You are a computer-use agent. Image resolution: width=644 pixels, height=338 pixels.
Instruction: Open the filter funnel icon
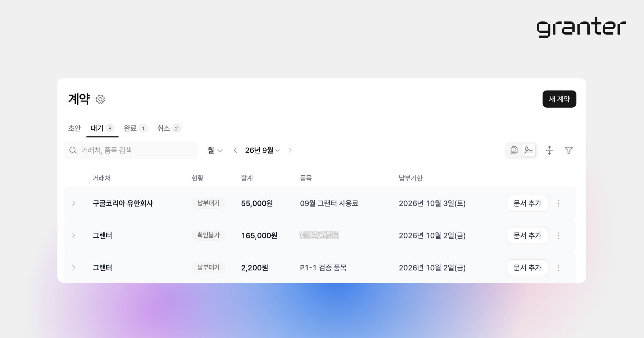[x=569, y=150]
